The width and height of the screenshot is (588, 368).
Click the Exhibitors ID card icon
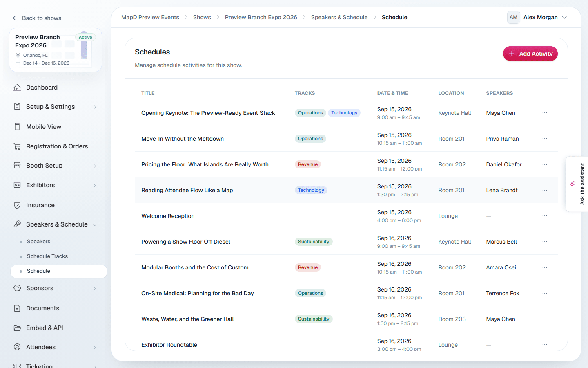click(17, 185)
